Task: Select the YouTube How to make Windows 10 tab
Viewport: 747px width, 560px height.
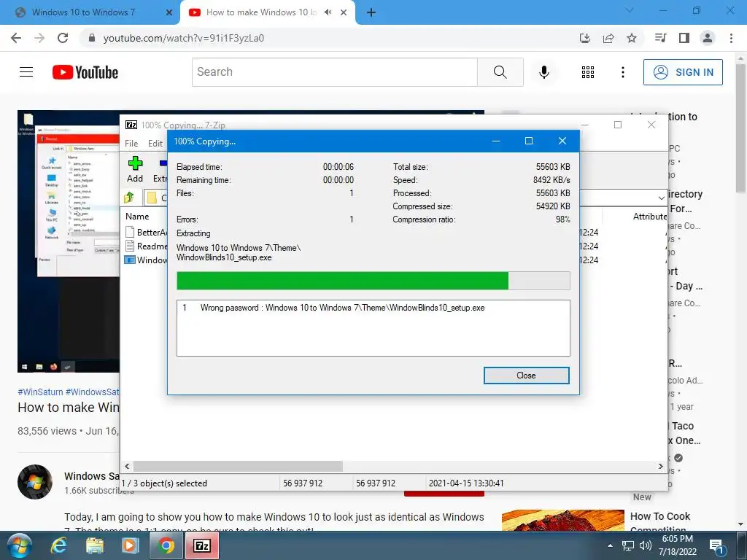Action: 261,12
